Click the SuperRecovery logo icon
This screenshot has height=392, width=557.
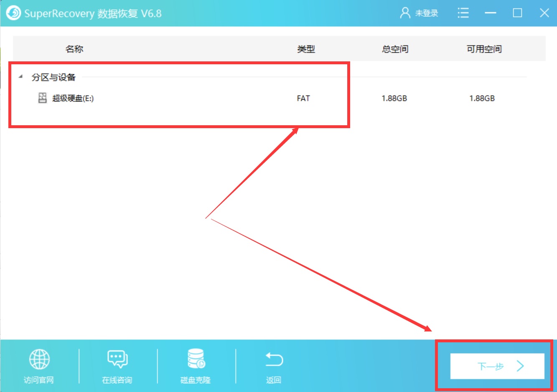13,13
